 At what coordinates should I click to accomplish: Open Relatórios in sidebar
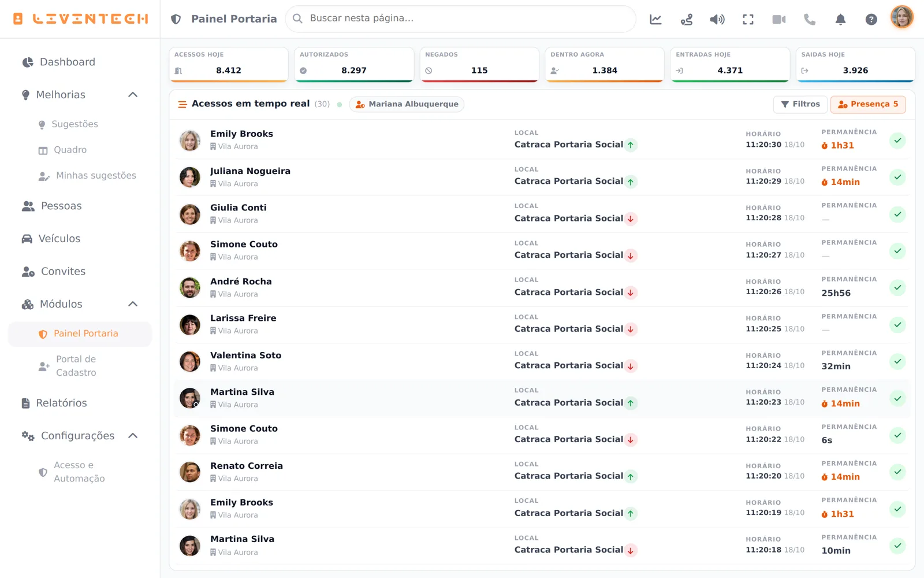(80, 403)
